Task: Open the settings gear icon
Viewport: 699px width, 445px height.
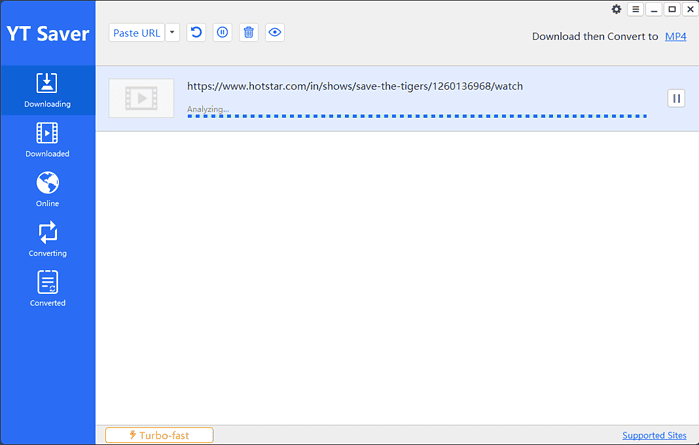Action: click(x=616, y=9)
